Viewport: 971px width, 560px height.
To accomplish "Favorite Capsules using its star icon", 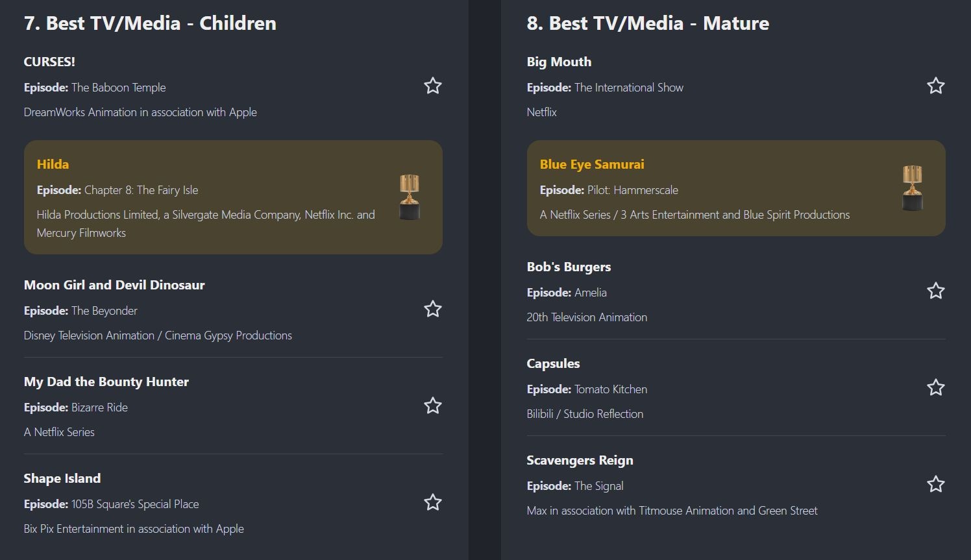I will [x=936, y=387].
